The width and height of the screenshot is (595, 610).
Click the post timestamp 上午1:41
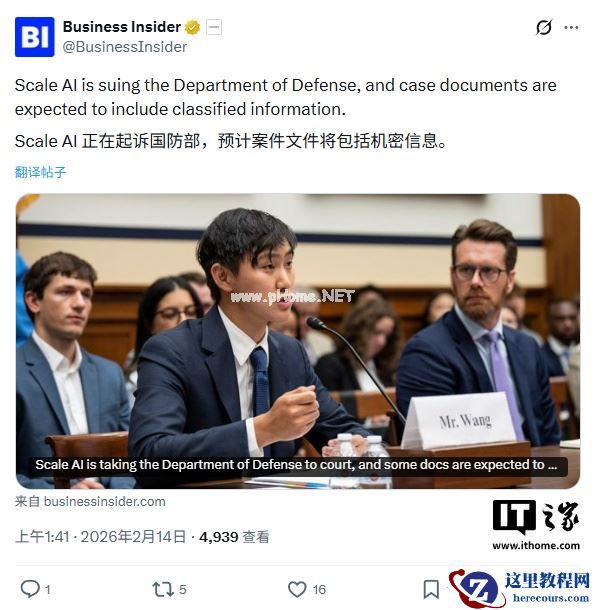(42, 537)
